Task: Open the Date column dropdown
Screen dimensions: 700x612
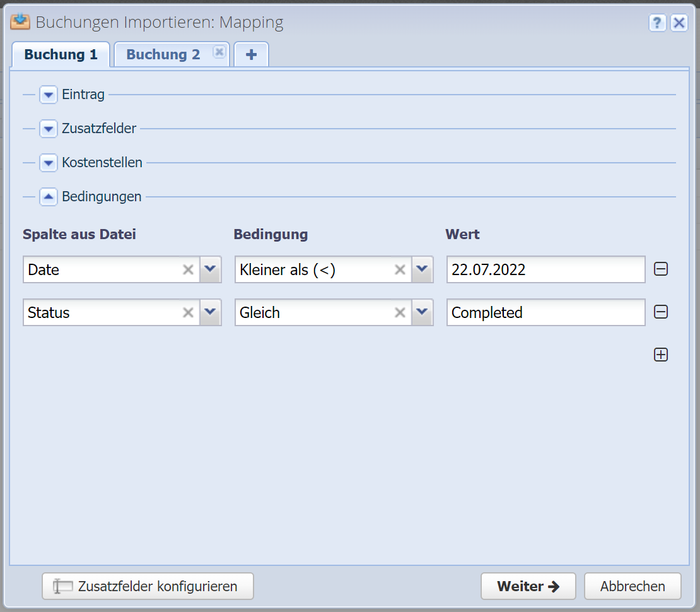Action: pos(211,270)
